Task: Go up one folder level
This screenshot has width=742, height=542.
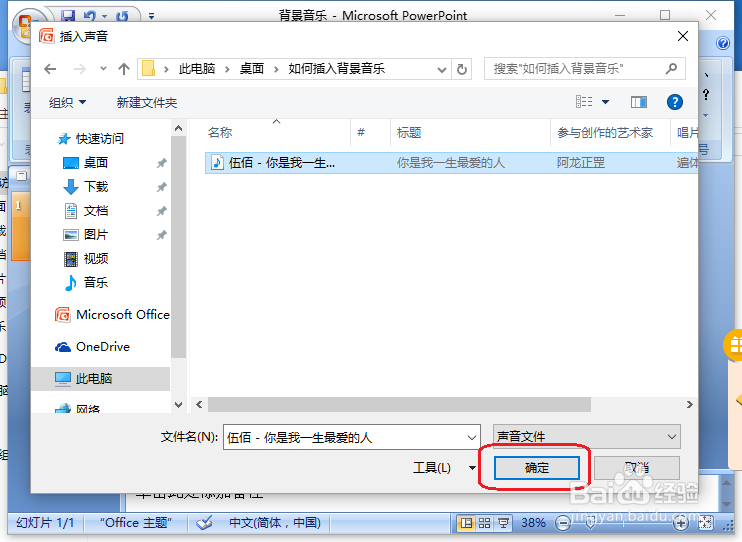Action: [x=124, y=69]
